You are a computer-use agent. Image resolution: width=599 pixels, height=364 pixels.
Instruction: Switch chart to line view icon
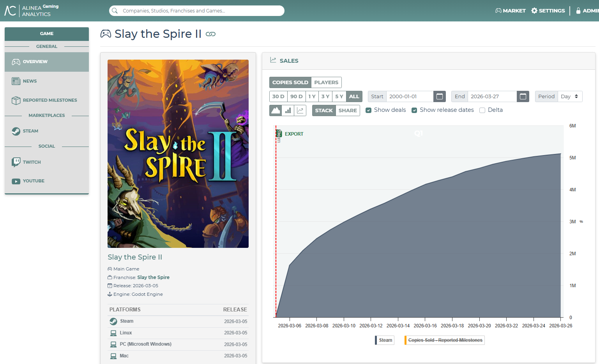click(300, 110)
